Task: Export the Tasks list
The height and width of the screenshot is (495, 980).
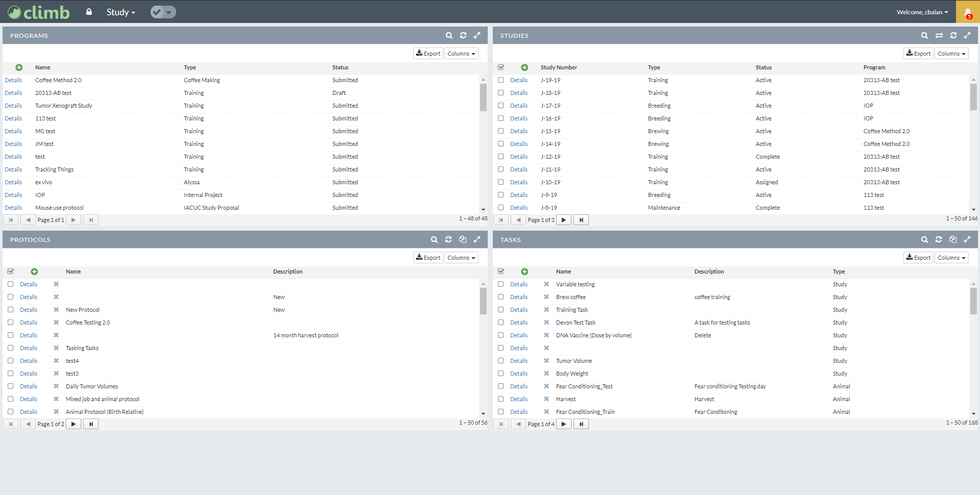Action: coord(918,258)
